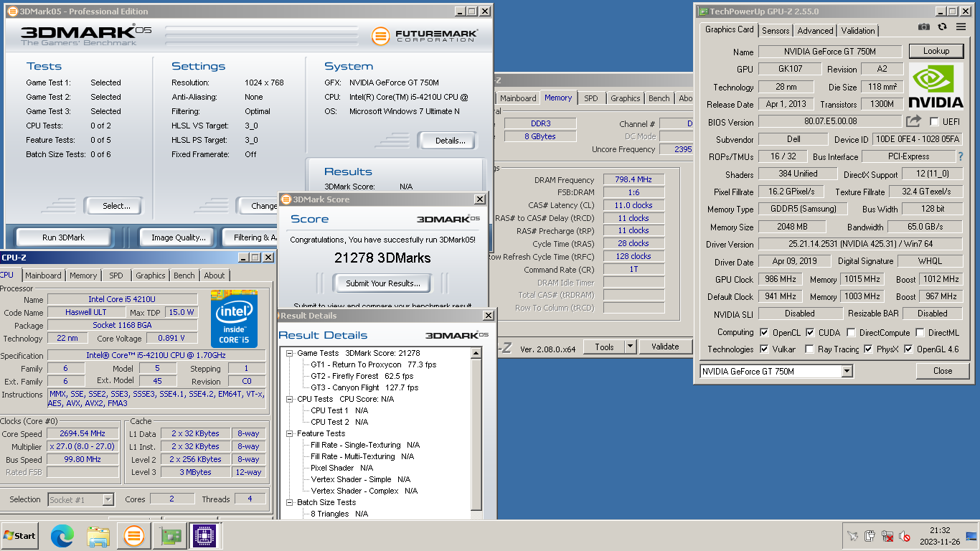Screen dimensions: 980x551
Task: Click the BIOS Version field
Action: [831, 122]
